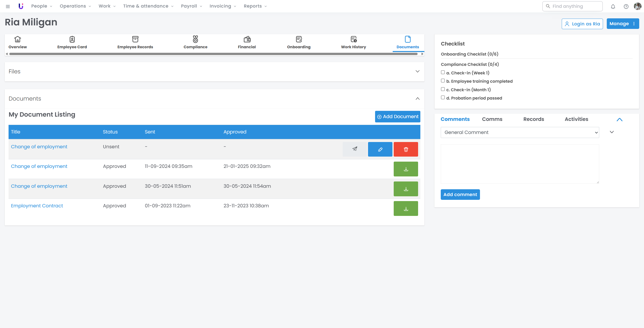Switch to the Activities tab
Viewport: 644px width, 328px height.
576,119
